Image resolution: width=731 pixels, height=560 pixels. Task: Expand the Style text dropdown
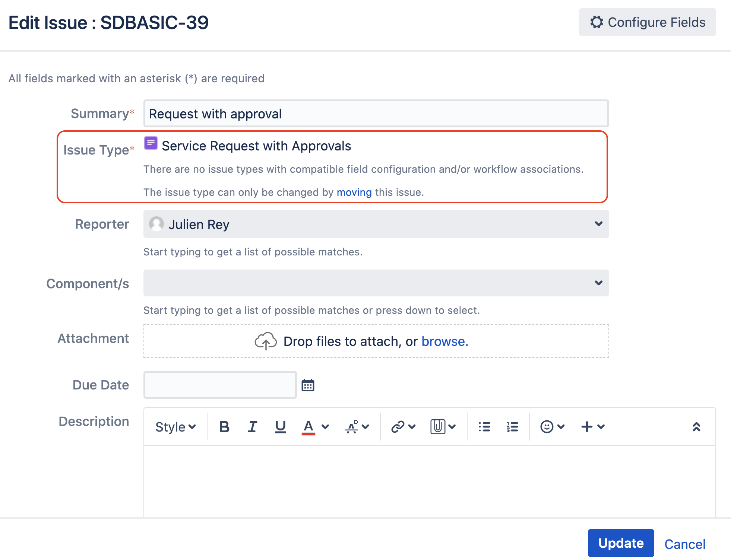tap(175, 427)
